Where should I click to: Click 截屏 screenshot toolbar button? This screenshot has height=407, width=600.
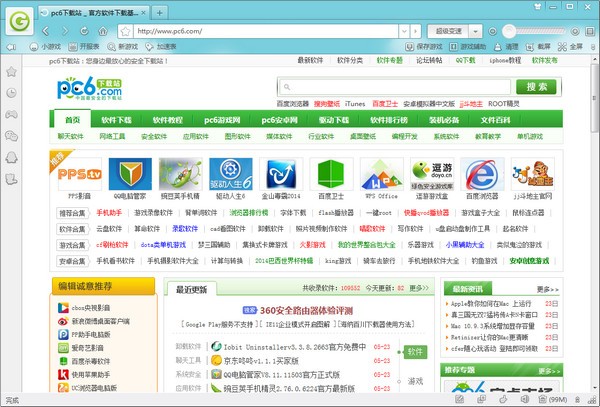coord(538,47)
